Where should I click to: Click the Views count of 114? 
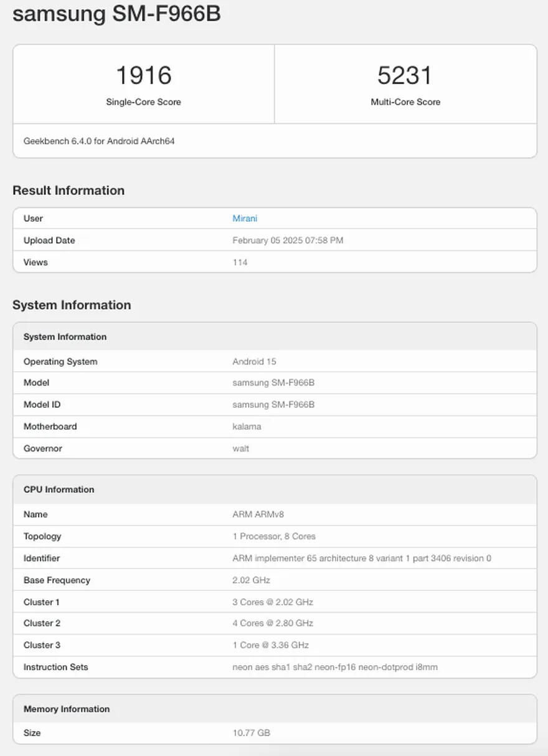coord(240,262)
